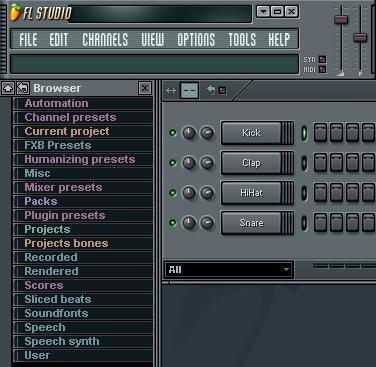Click the main pitch slider
Viewport: 376px width, 367px height.
pos(360,37)
